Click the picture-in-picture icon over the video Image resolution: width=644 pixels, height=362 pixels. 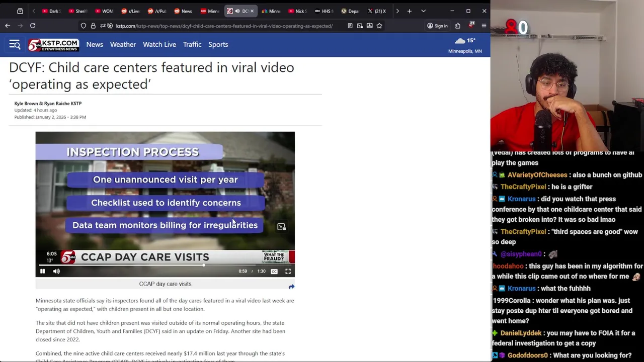281,227
